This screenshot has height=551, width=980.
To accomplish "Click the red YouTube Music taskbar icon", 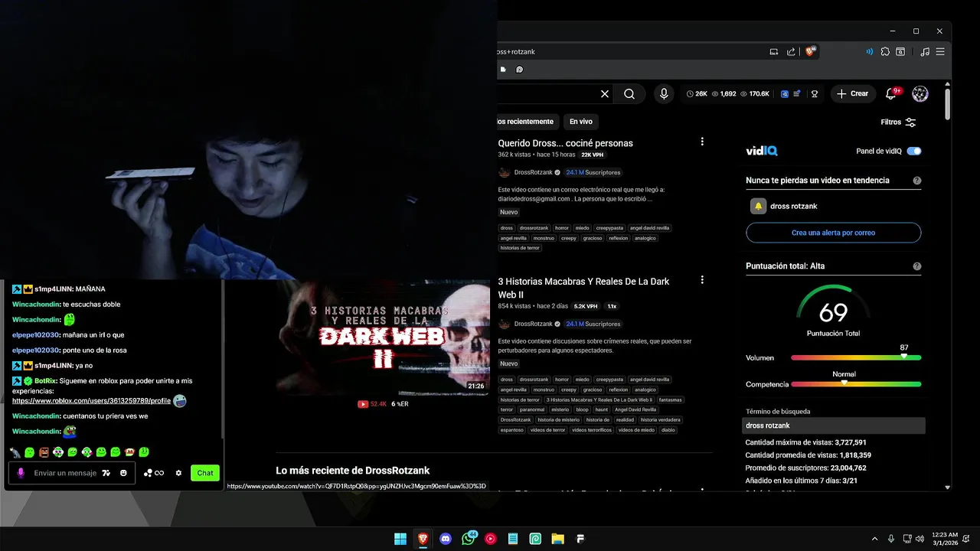I will 490,539.
